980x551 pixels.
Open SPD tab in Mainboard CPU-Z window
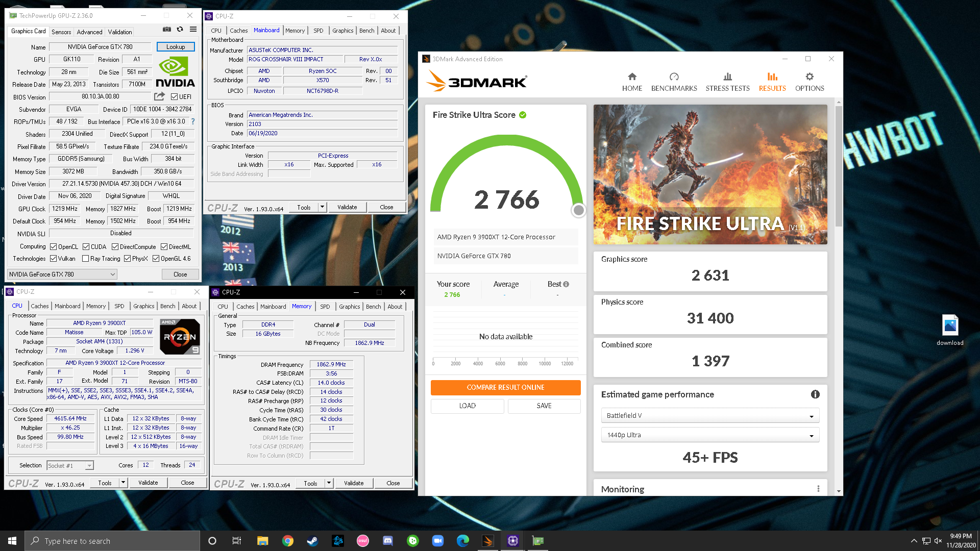[318, 31]
